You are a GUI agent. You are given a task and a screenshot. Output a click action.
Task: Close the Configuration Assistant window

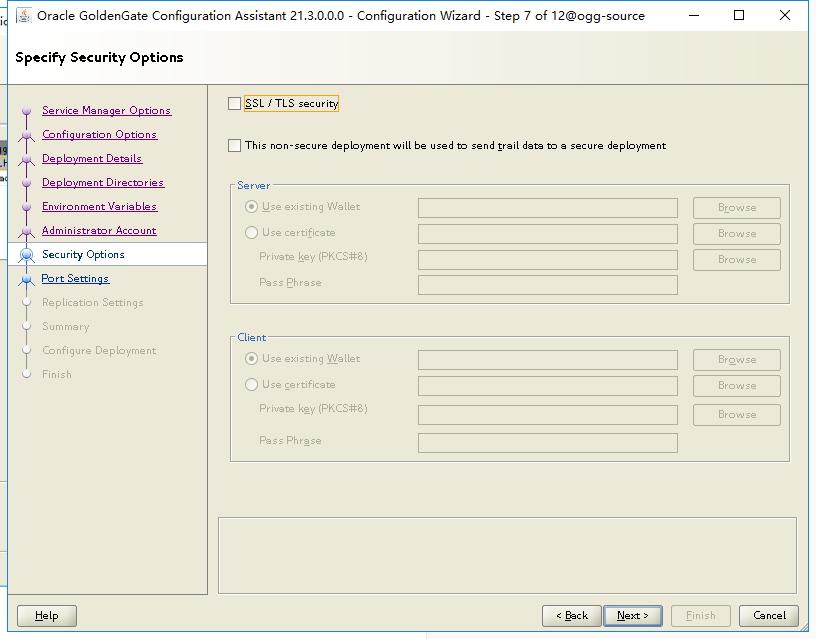[785, 16]
